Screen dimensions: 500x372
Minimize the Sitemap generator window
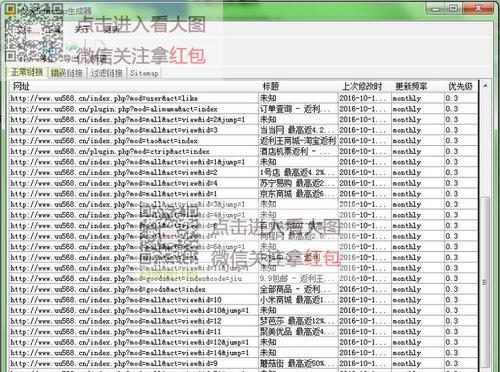click(435, 8)
